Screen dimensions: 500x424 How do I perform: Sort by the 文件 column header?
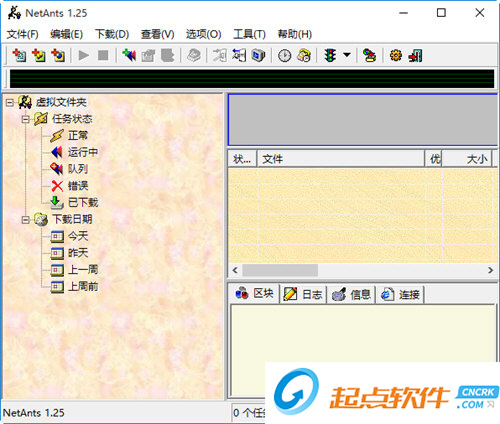[x=341, y=159]
